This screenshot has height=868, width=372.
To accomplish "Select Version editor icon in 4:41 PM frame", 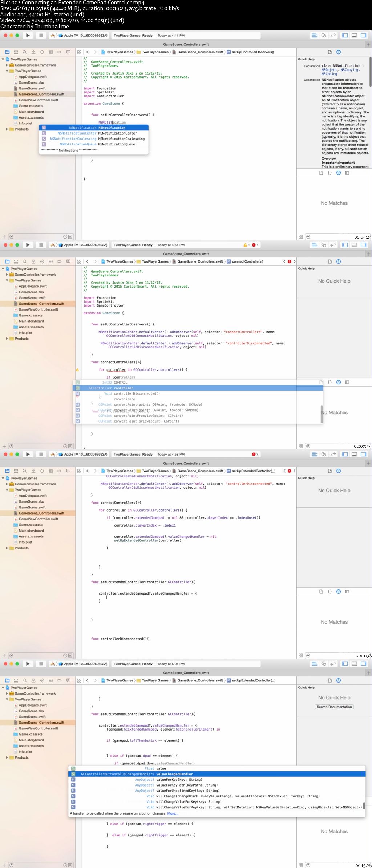I will click(x=333, y=35).
